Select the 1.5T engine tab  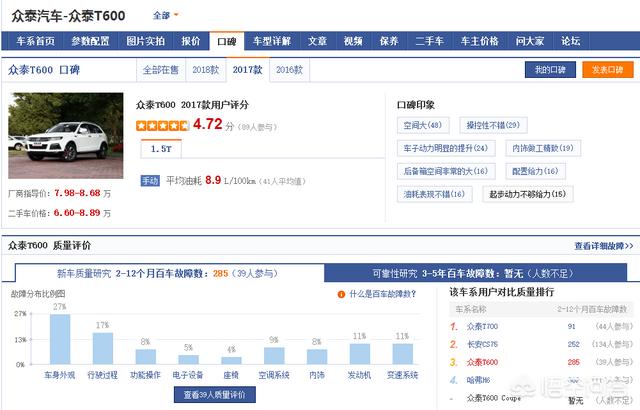coord(161,149)
